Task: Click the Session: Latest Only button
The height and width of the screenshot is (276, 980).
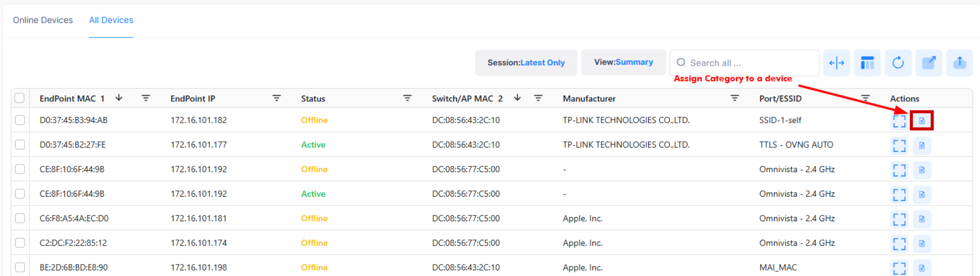Action: click(x=526, y=63)
